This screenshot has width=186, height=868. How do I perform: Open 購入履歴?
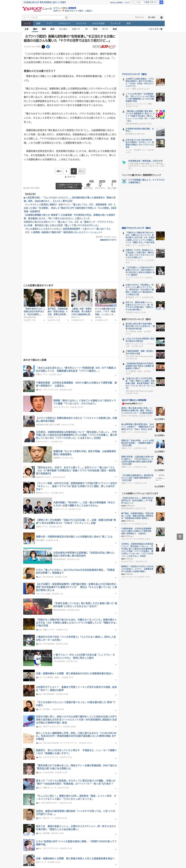tap(152, 18)
